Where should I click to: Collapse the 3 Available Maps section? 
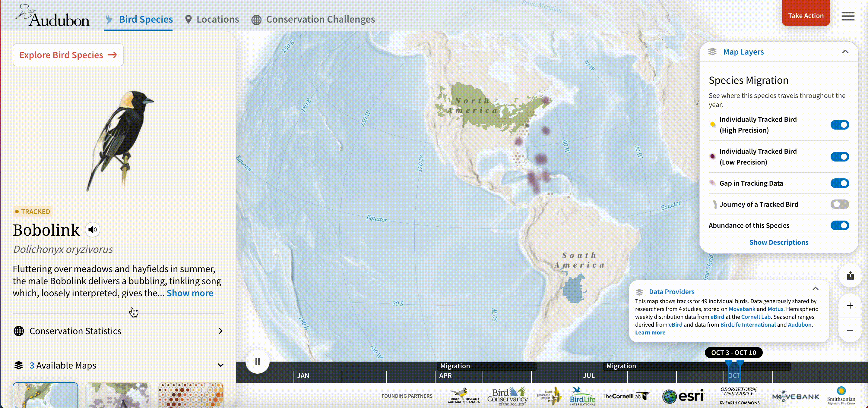coord(221,365)
